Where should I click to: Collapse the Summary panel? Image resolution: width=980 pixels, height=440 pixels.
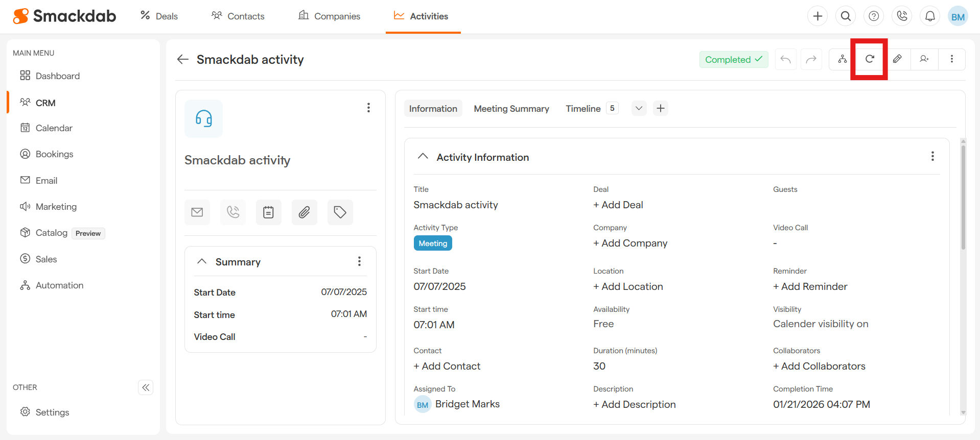click(202, 261)
